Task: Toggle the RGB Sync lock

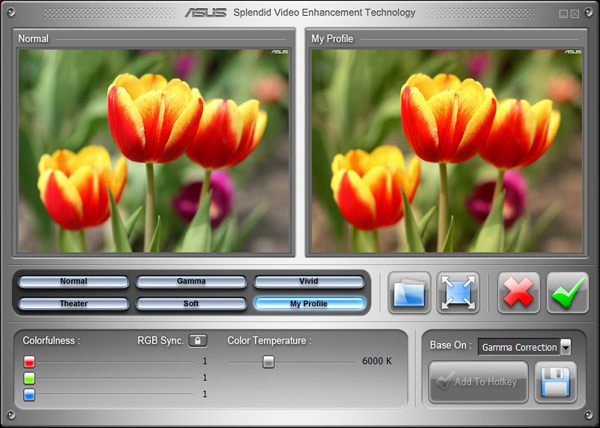Action: [x=198, y=340]
